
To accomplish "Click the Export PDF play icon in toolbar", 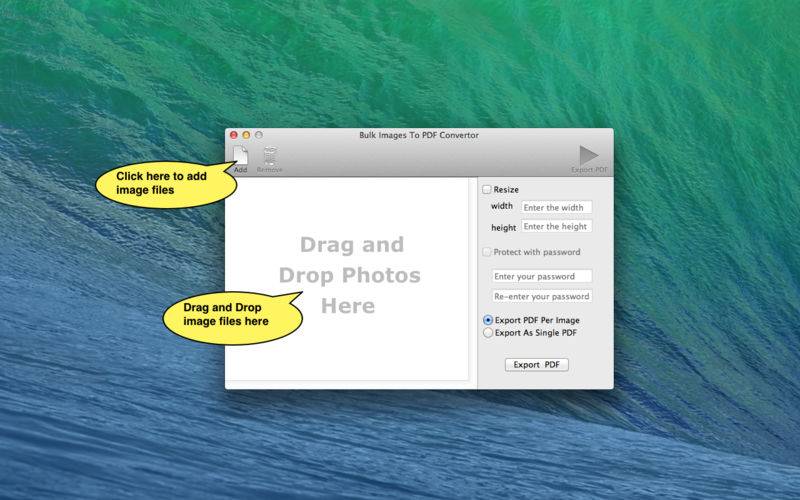I will pos(589,155).
